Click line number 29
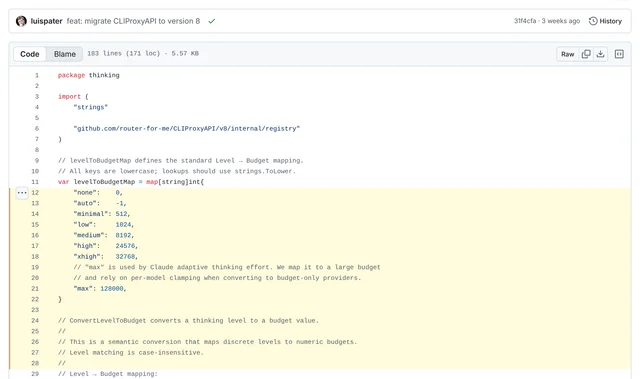The image size is (640, 379). [35, 374]
